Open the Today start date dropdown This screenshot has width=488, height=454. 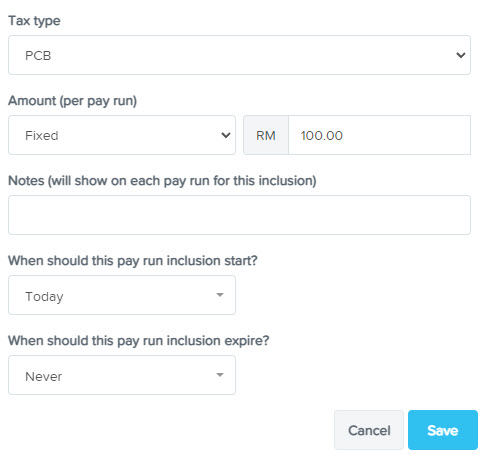pyautogui.click(x=122, y=295)
